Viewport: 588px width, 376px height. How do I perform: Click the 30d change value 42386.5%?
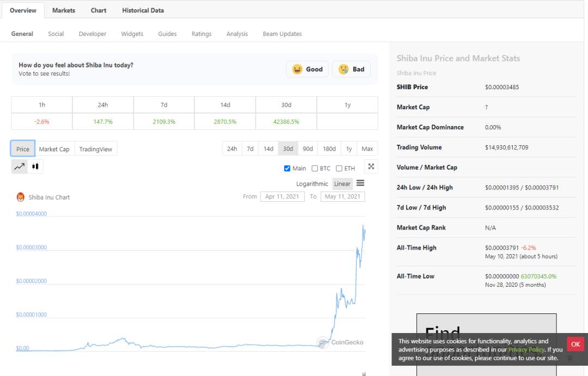point(286,121)
